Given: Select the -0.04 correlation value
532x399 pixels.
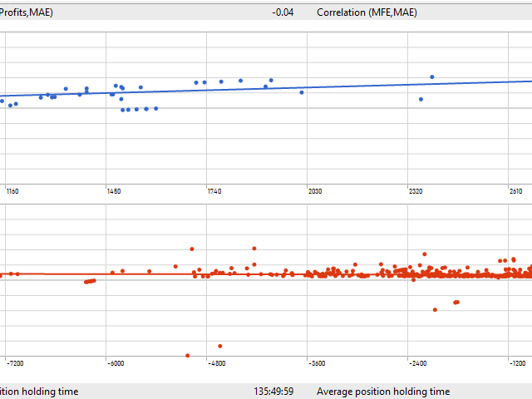Looking at the screenshot, I should 283,12.
